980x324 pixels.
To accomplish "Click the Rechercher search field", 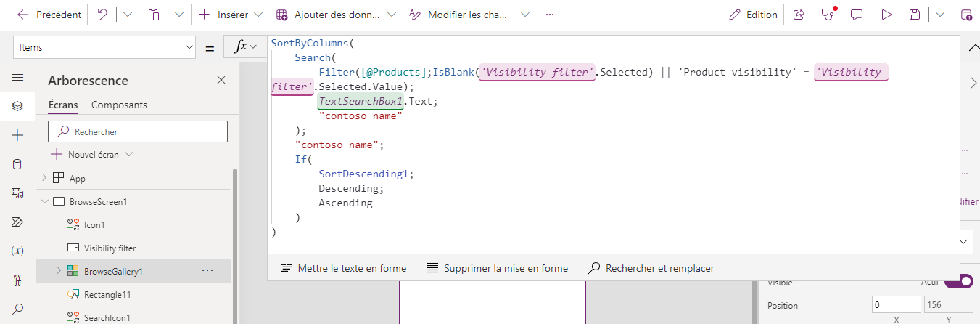I will coord(137,131).
